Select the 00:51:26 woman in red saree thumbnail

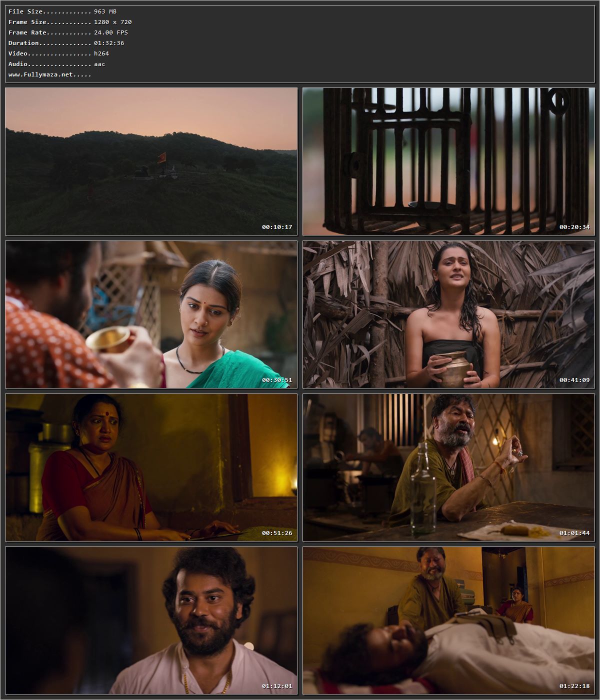151,467
